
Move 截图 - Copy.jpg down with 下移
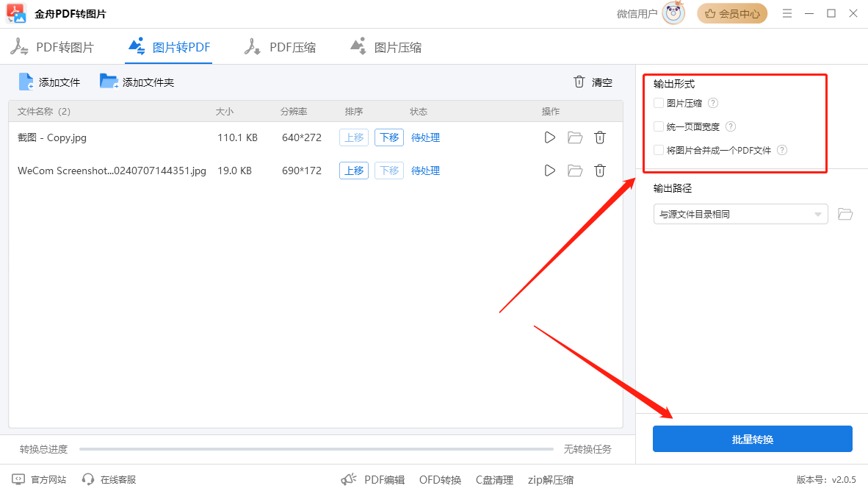pyautogui.click(x=388, y=137)
